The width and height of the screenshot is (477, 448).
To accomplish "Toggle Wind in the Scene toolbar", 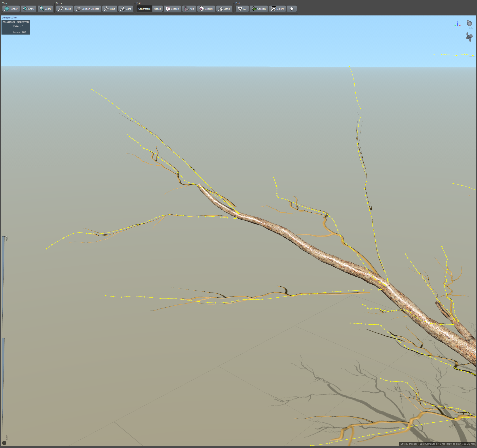I will (x=110, y=9).
